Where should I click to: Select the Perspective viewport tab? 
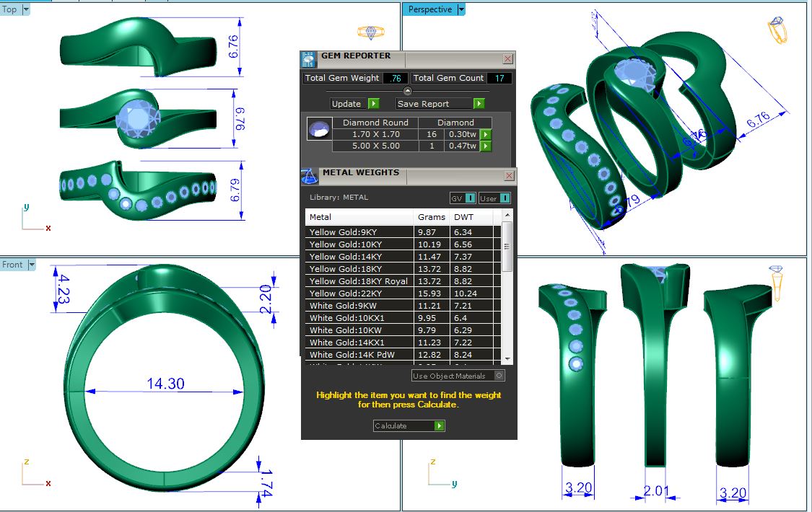click(430, 9)
